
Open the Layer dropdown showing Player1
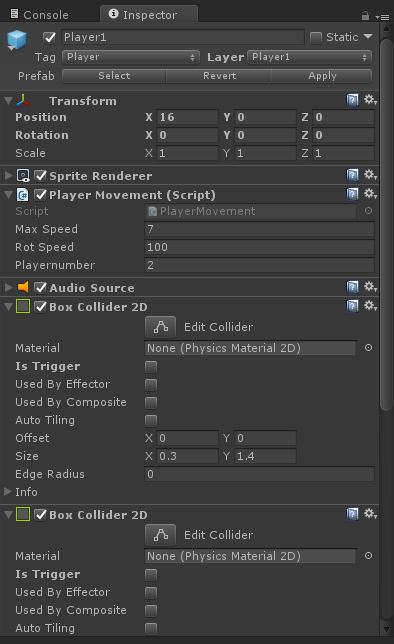coord(309,57)
